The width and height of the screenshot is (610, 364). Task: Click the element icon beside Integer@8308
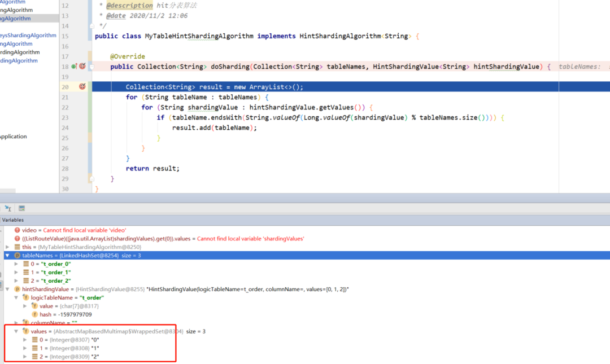tap(34, 348)
